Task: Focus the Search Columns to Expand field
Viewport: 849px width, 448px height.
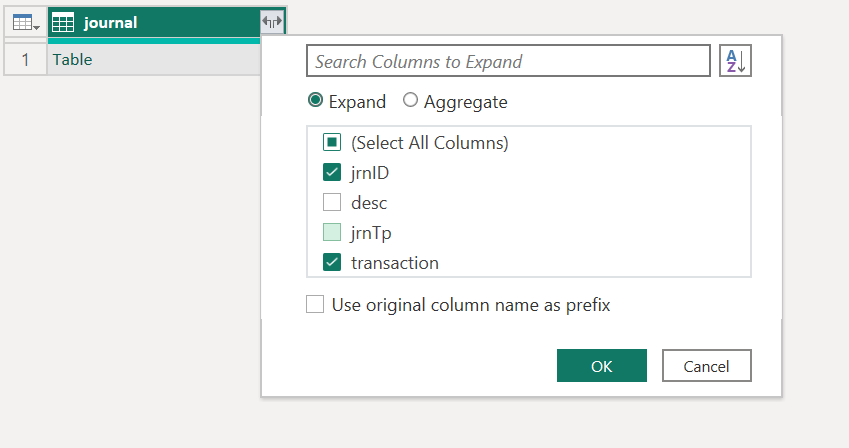Action: [x=508, y=61]
